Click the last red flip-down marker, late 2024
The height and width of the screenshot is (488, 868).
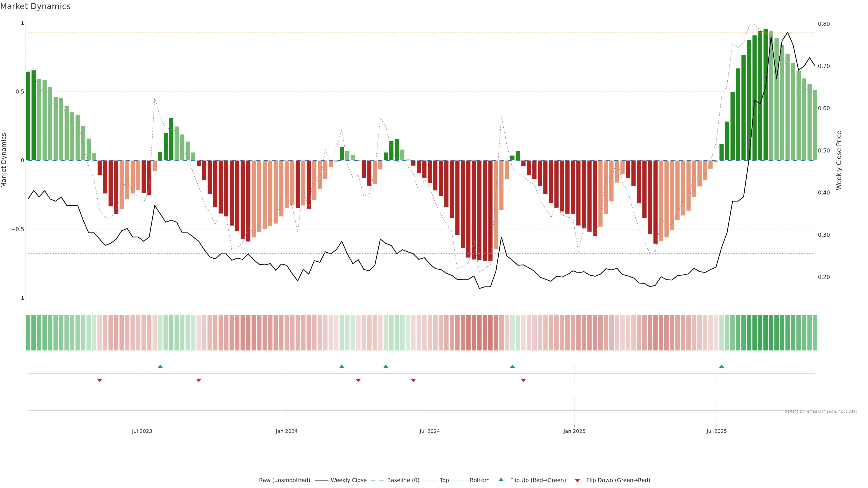(523, 380)
